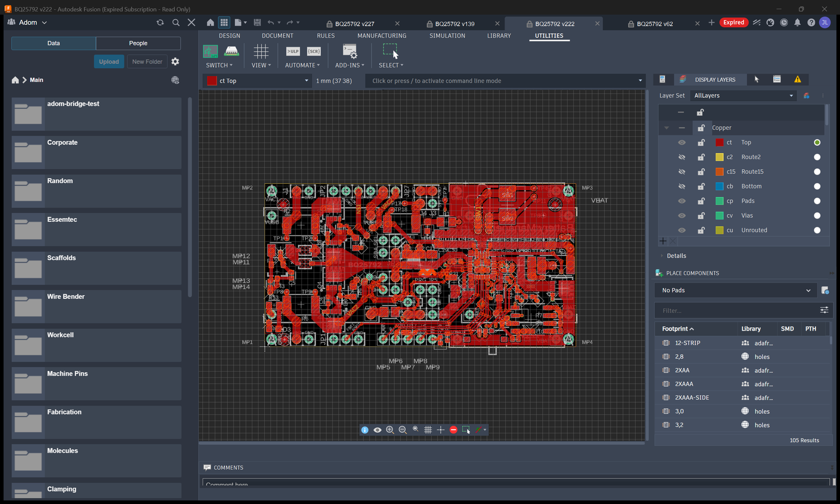Open the Wire Bender folder
840x504 pixels.
(96, 306)
